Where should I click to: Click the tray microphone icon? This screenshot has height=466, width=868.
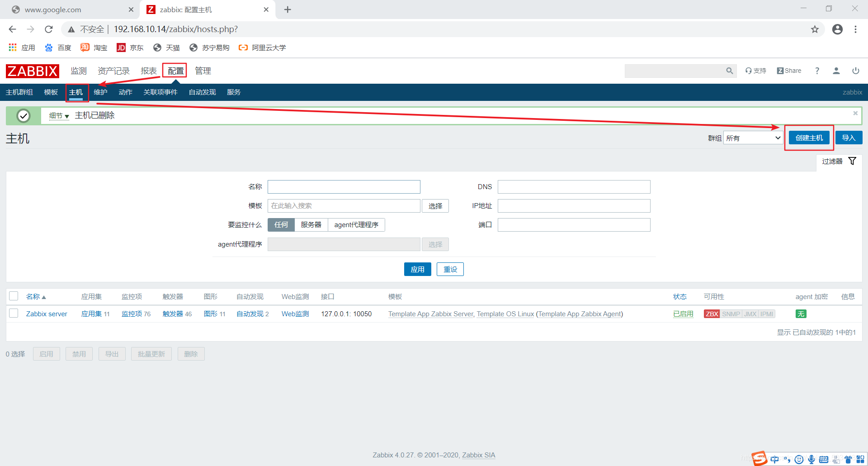pyautogui.click(x=811, y=460)
